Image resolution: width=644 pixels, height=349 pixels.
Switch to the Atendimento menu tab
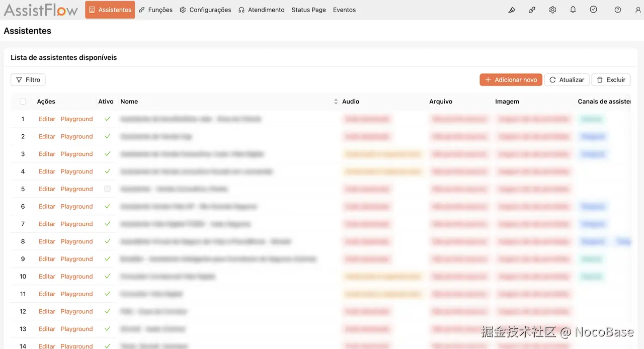pyautogui.click(x=262, y=10)
